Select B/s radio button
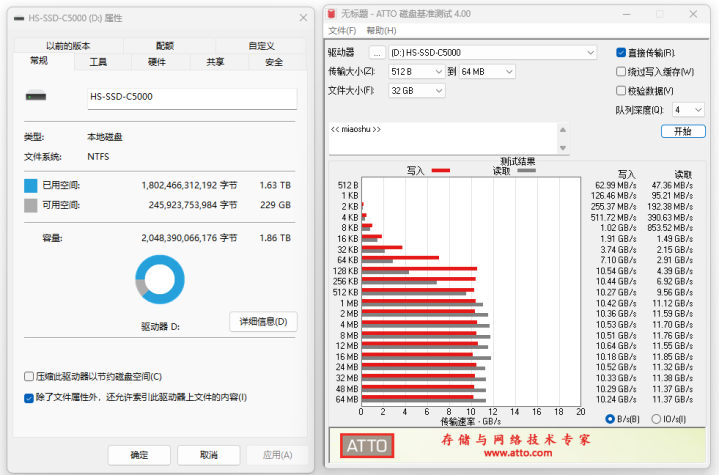 click(x=610, y=419)
